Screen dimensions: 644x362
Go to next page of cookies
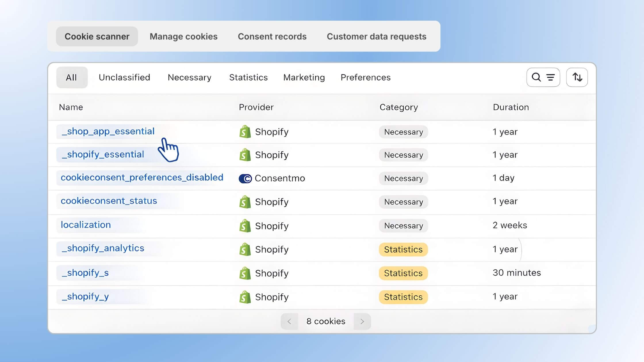click(362, 321)
